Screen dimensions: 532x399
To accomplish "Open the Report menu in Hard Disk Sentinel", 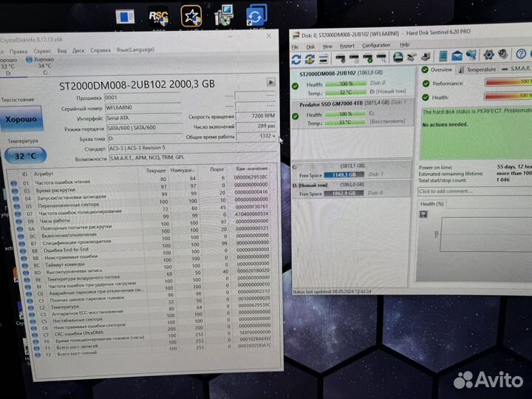I will (347, 46).
